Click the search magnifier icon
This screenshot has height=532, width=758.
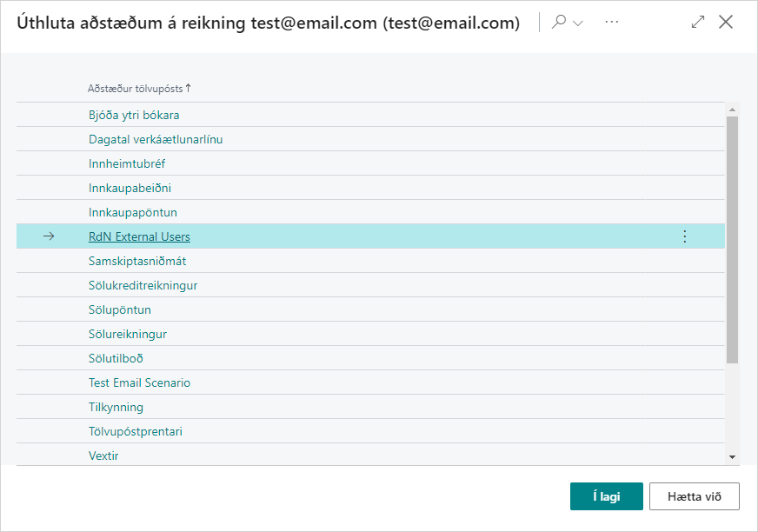559,23
